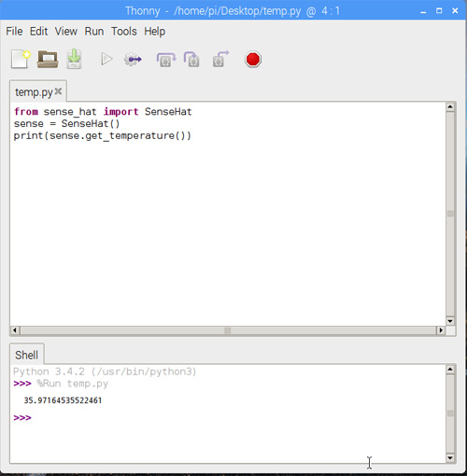Stop execution with the red stop icon

coord(252,59)
